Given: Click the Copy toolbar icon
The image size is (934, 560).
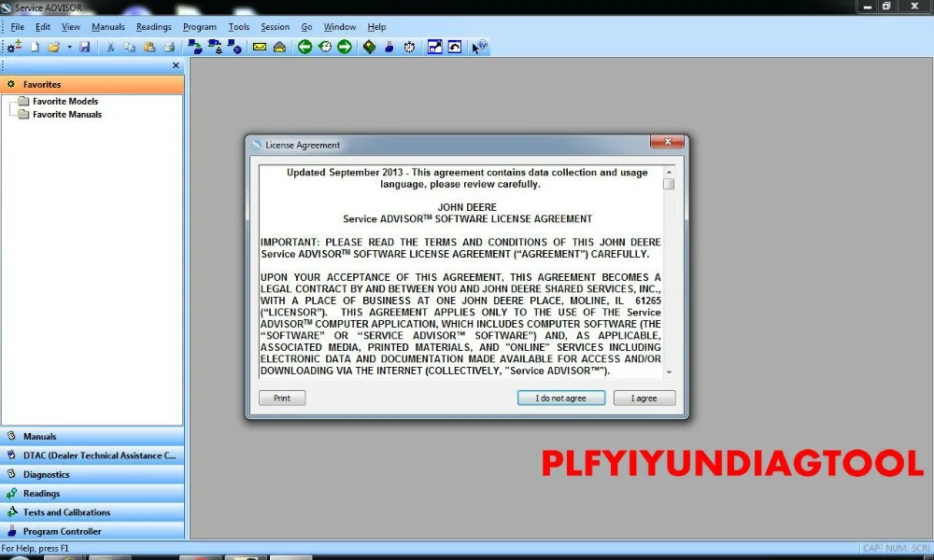Looking at the screenshot, I should tap(129, 47).
